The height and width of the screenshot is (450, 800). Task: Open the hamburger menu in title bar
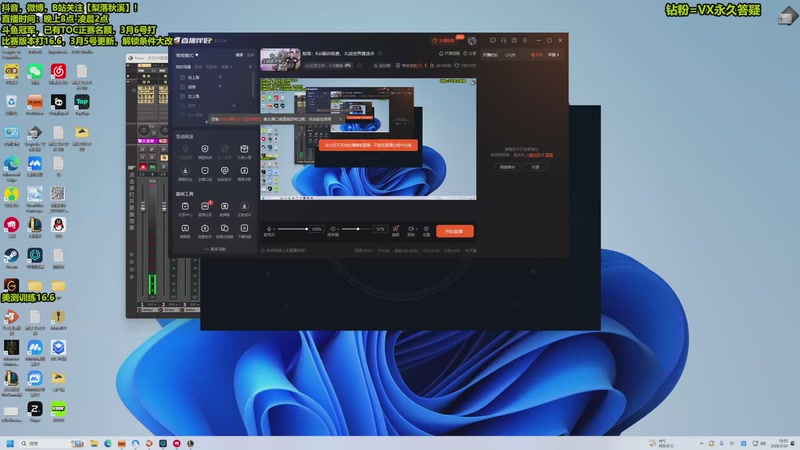click(525, 40)
